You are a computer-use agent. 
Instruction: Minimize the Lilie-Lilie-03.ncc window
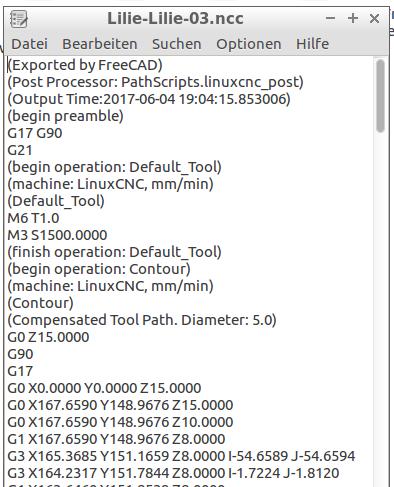tap(330, 18)
